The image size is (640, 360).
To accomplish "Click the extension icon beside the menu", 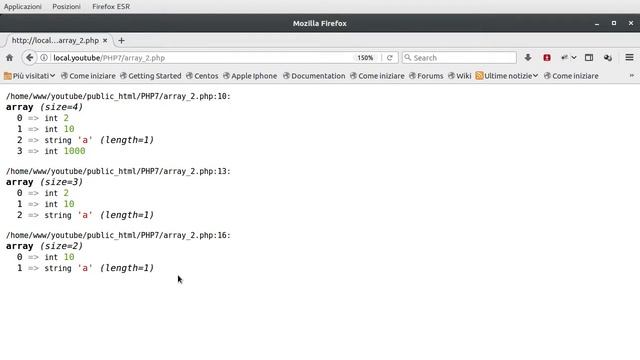I will pyautogui.click(x=608, y=58).
